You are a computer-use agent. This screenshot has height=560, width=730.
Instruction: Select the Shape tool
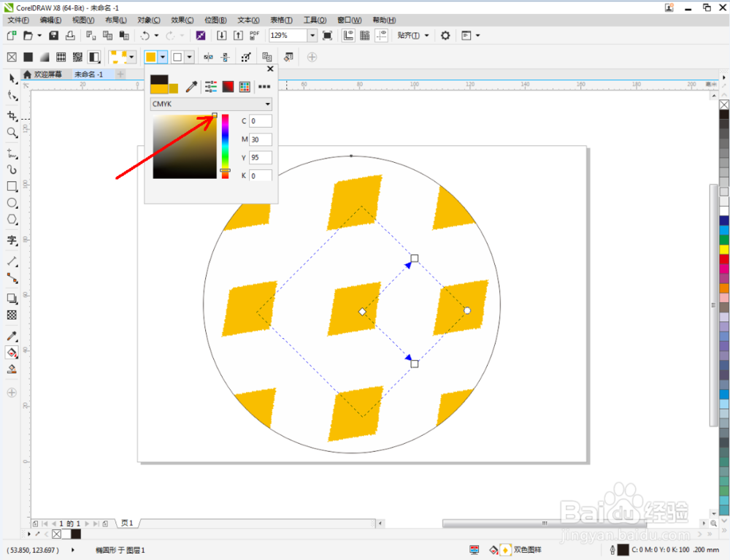pyautogui.click(x=12, y=96)
